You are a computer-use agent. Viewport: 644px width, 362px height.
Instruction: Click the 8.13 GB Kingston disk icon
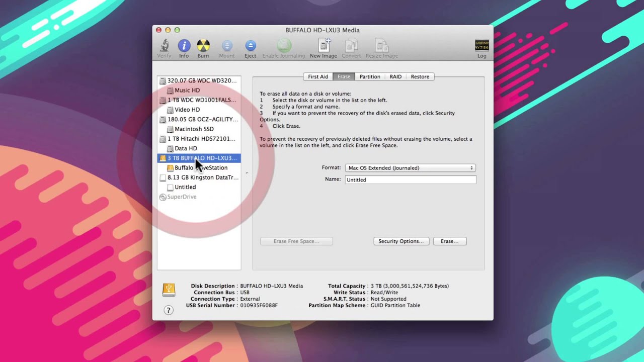pyautogui.click(x=163, y=177)
